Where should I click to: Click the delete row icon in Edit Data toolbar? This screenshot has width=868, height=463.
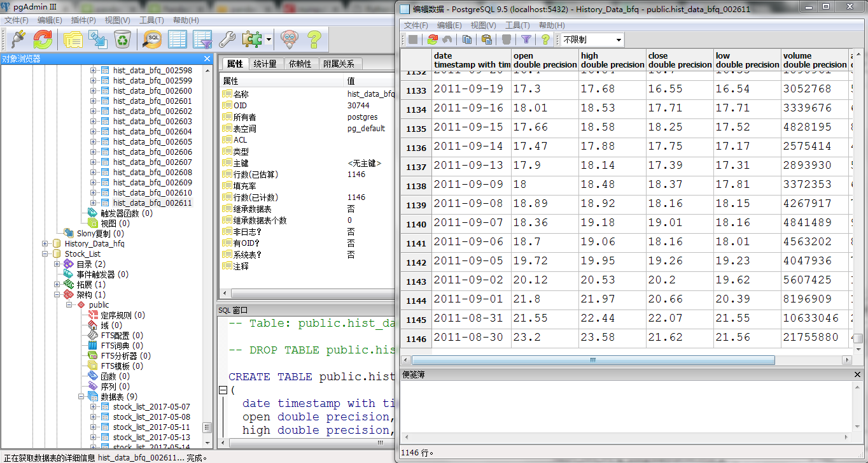(507, 39)
